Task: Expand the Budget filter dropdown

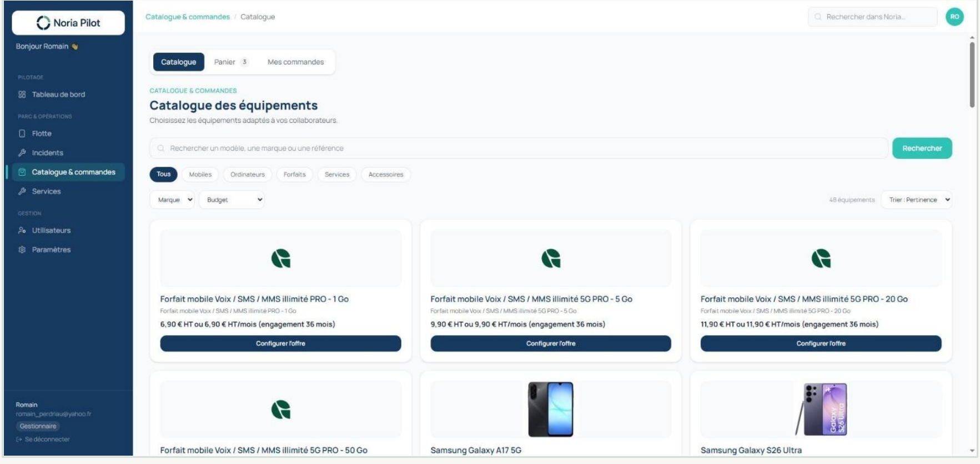Action: pyautogui.click(x=232, y=200)
